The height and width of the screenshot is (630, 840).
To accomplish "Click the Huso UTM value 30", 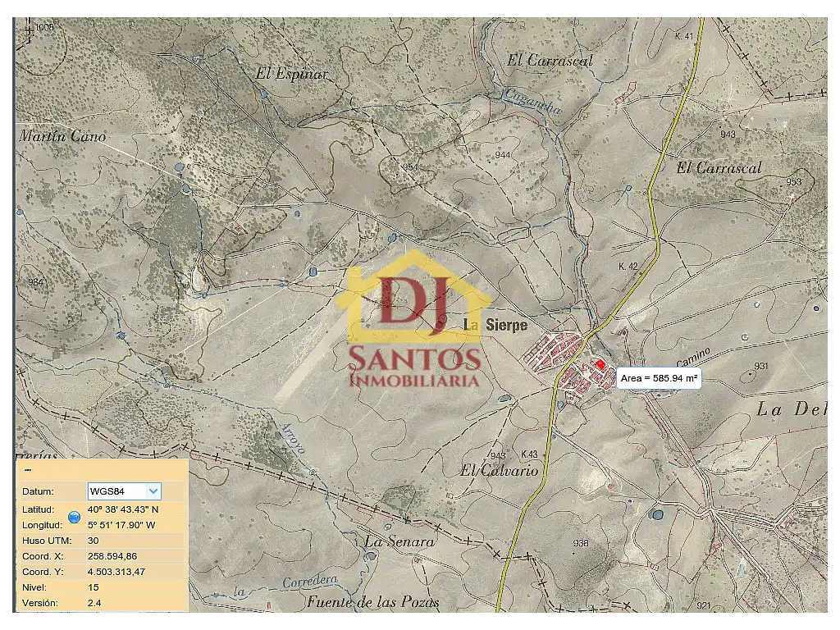I will pos(94,541).
